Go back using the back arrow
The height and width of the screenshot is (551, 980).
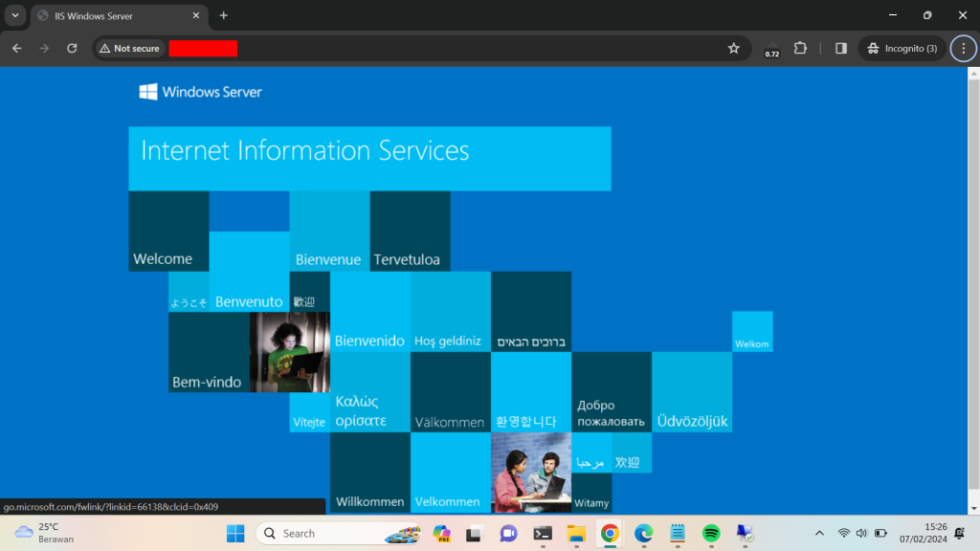[x=17, y=49]
